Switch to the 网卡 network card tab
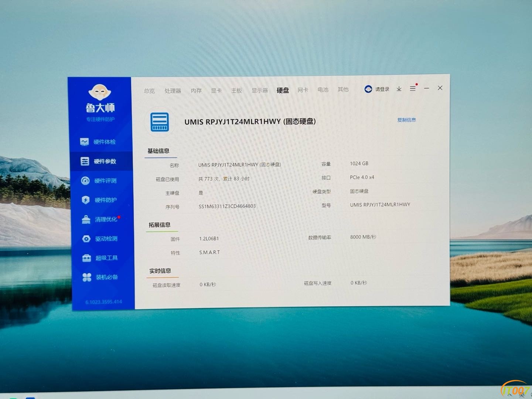This screenshot has height=399, width=532. [x=303, y=90]
